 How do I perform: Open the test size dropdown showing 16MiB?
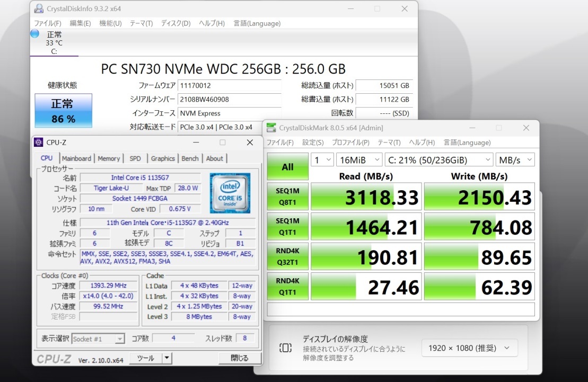tap(359, 160)
